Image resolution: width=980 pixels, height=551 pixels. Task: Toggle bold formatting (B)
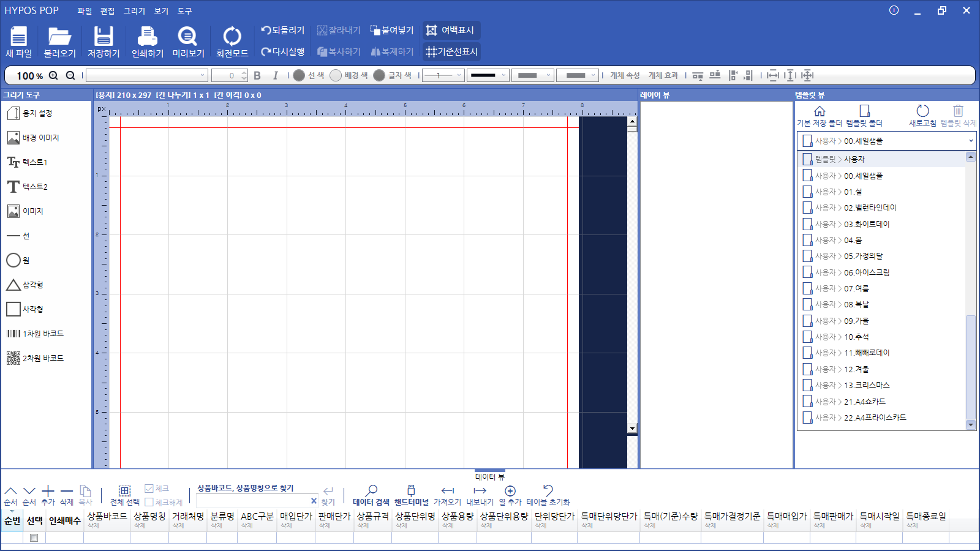point(257,75)
